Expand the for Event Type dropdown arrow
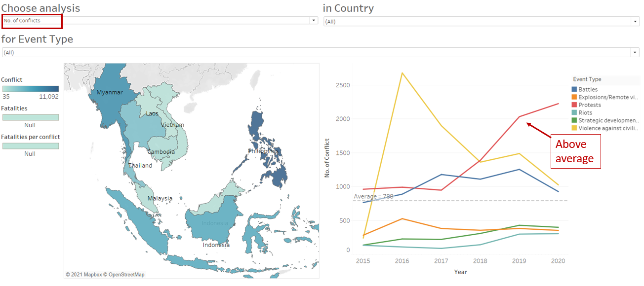The image size is (644, 286). pyautogui.click(x=635, y=52)
